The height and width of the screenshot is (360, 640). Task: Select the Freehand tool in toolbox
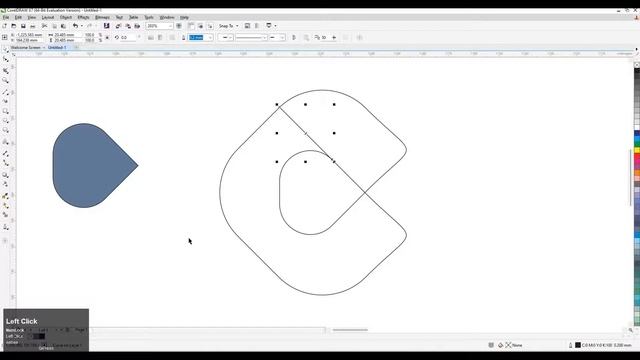[x=6, y=92]
